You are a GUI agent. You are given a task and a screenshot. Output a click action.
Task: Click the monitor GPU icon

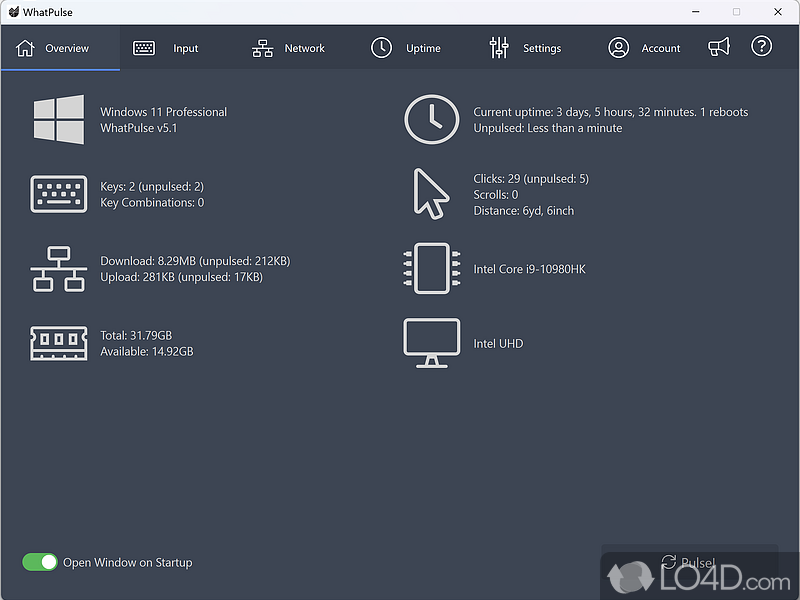(x=432, y=343)
